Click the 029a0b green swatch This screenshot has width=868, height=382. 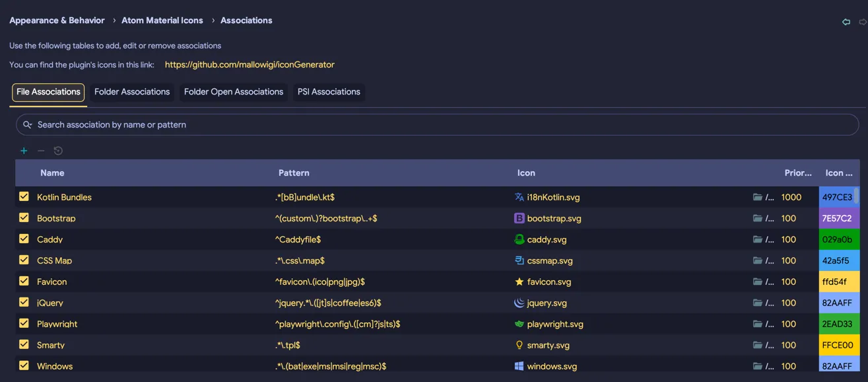click(839, 239)
